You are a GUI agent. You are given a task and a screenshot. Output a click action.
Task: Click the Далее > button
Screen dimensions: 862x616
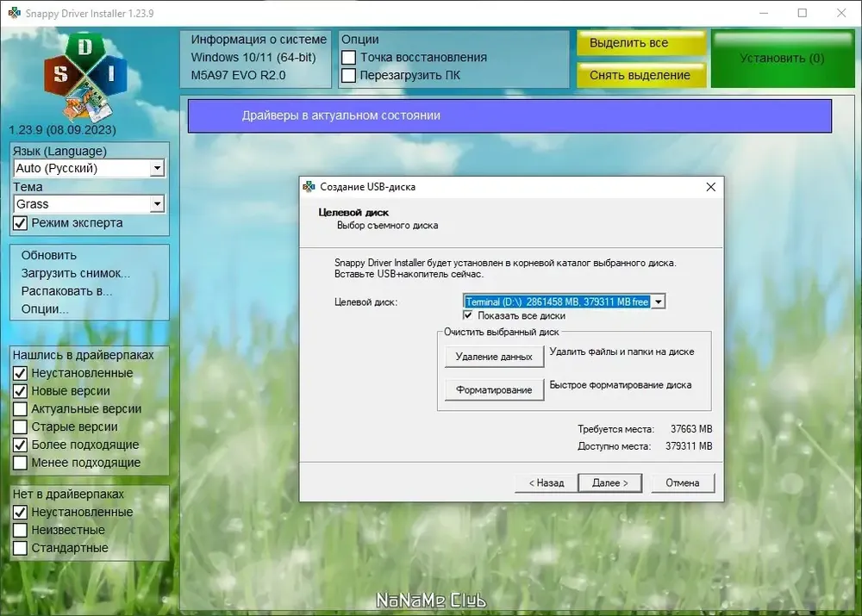[610, 483]
